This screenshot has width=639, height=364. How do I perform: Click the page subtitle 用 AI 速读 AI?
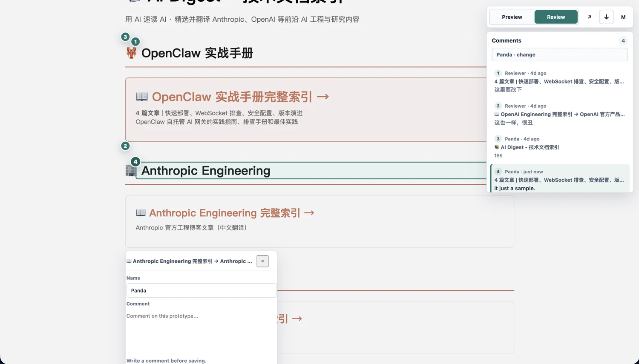coord(242,19)
